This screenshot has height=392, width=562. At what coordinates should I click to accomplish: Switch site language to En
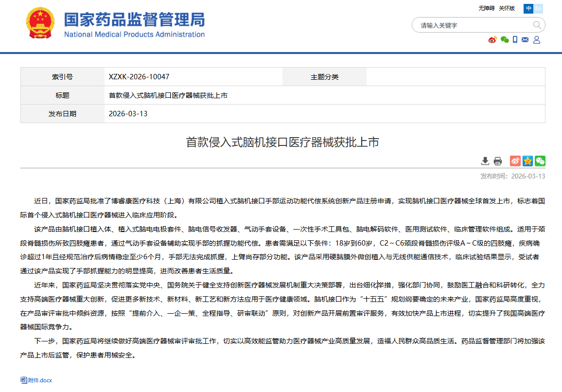pos(538,8)
